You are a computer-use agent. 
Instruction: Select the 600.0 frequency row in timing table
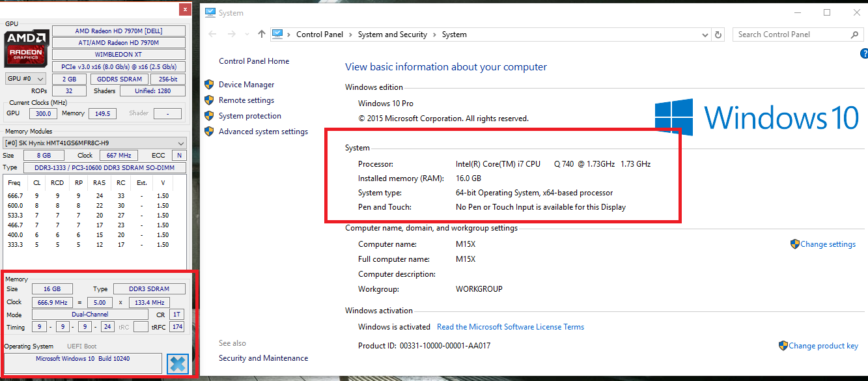[x=89, y=205]
